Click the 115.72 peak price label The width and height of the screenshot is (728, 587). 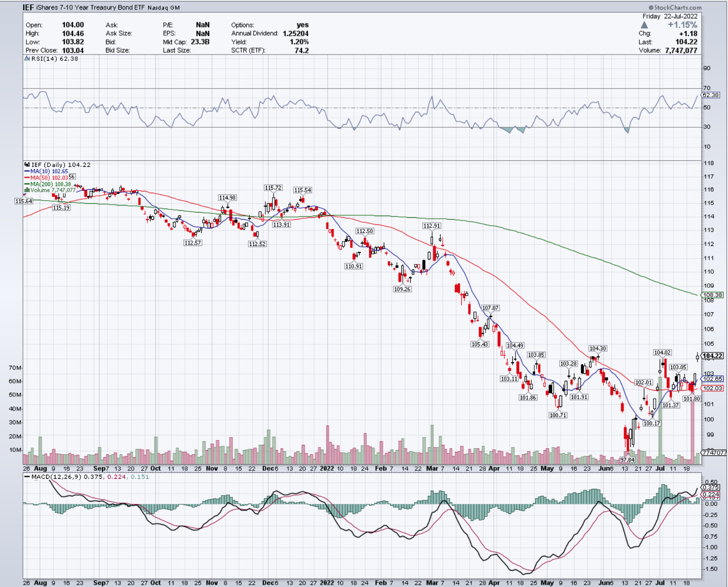273,187
